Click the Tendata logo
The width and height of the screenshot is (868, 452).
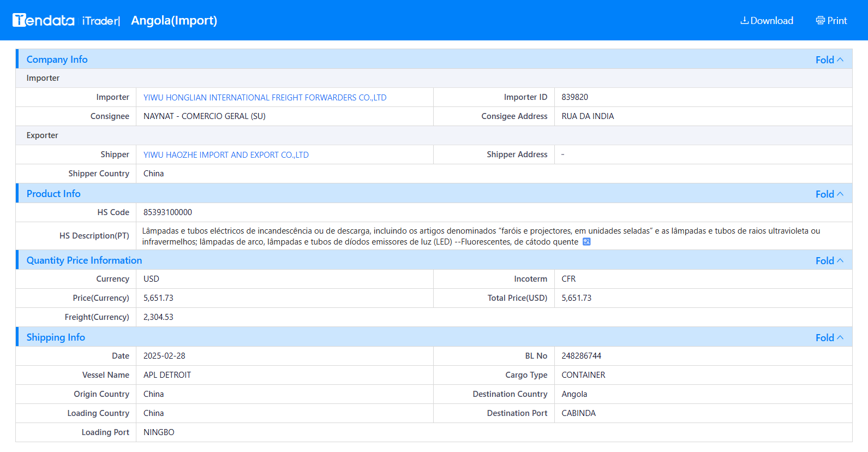(44, 20)
